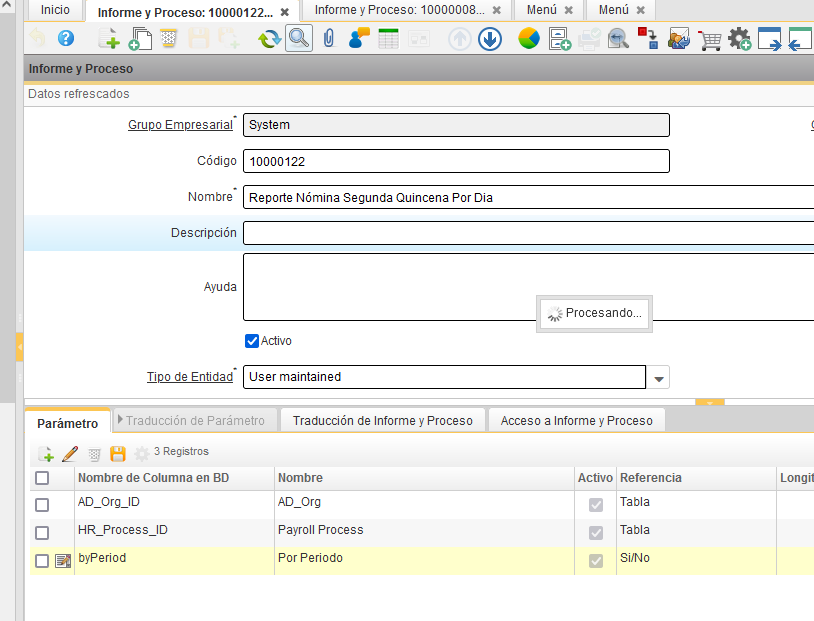The width and height of the screenshot is (814, 621).
Task: Open record lookup with the magnifier icon
Action: pyautogui.click(x=298, y=39)
